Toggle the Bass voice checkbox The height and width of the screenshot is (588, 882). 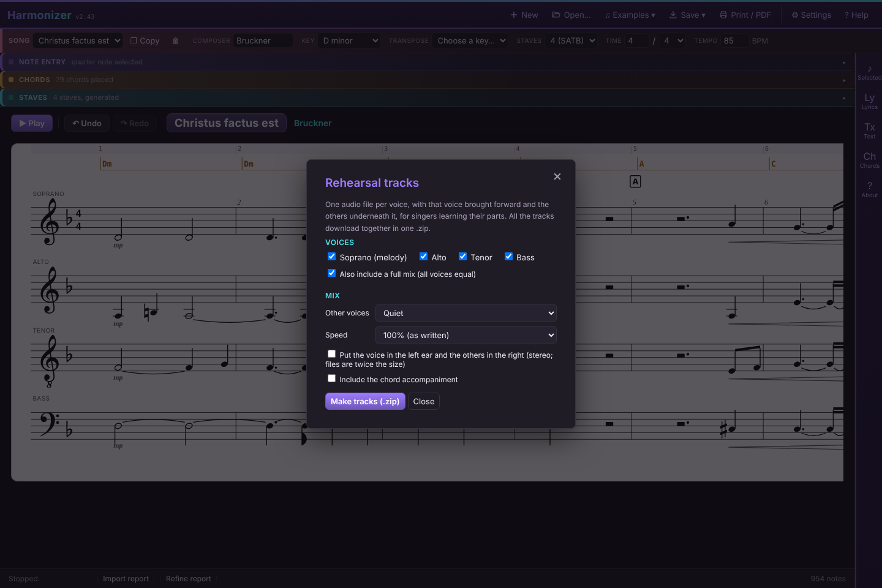point(508,257)
